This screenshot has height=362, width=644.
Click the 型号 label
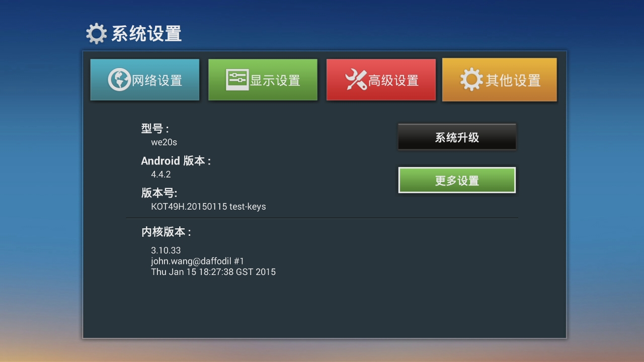pyautogui.click(x=155, y=129)
